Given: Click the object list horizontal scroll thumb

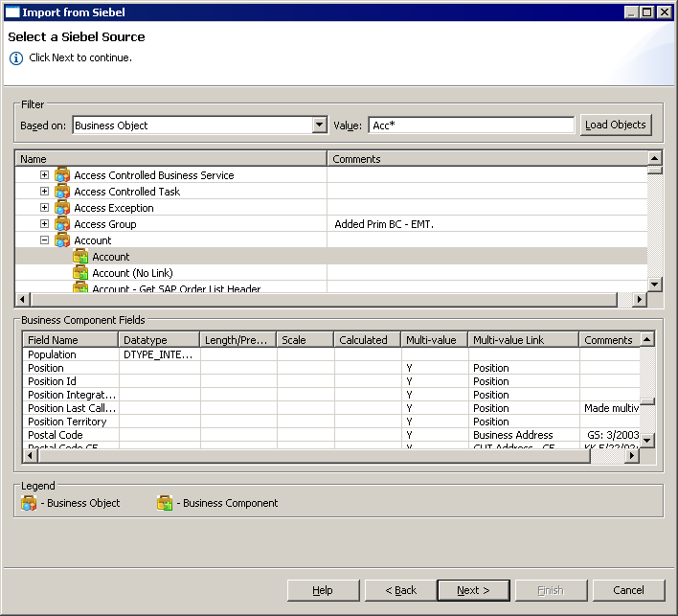Looking at the screenshot, I should pyautogui.click(x=324, y=299).
